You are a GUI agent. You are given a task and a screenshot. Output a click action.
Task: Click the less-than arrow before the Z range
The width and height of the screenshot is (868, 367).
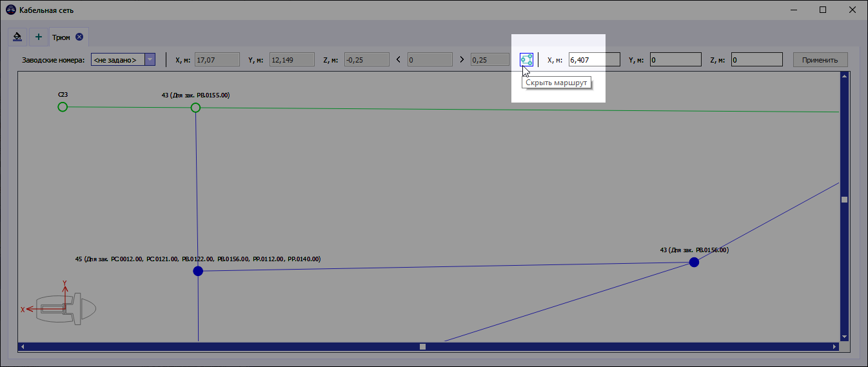click(398, 59)
